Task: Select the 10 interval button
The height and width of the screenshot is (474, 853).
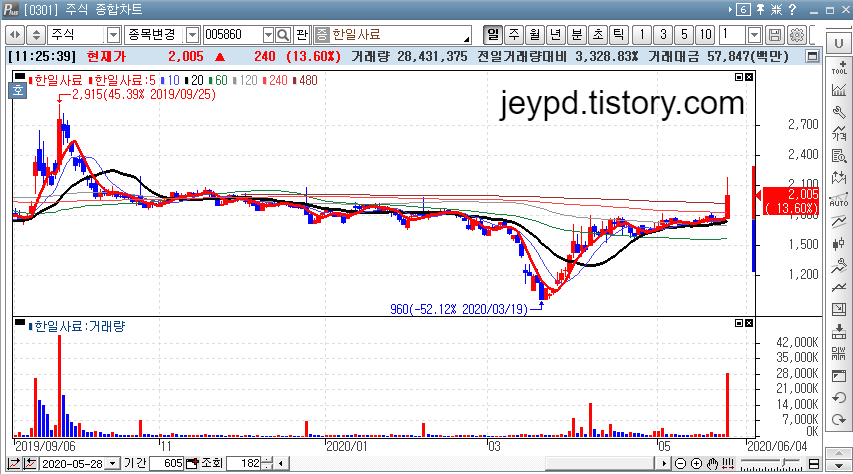Action: [x=706, y=35]
